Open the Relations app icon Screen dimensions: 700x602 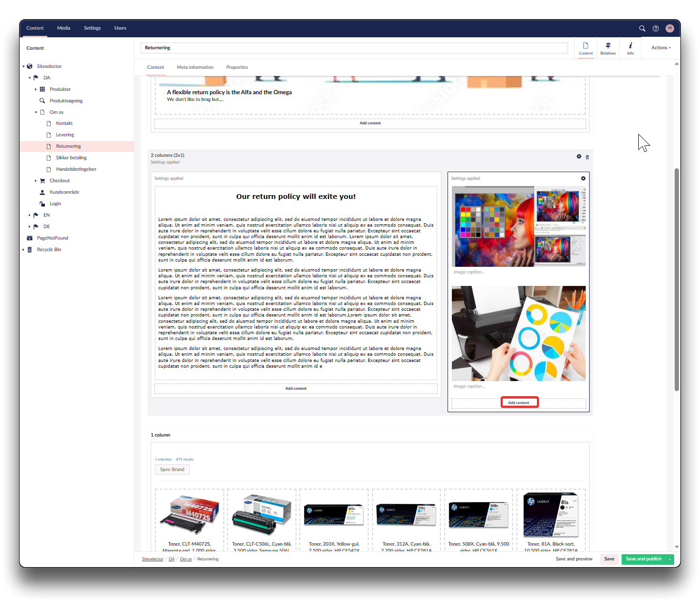click(608, 48)
